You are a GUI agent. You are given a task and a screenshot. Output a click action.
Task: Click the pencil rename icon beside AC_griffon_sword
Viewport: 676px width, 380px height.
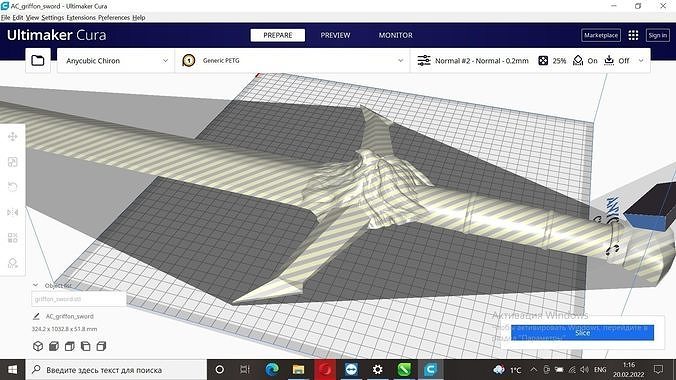point(36,316)
